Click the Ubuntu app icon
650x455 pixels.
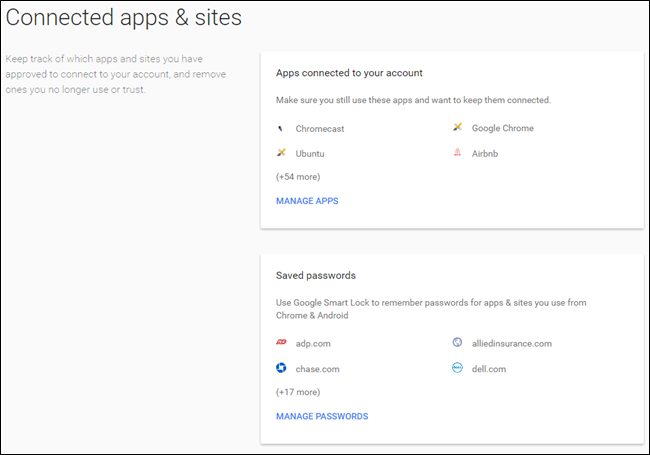281,152
